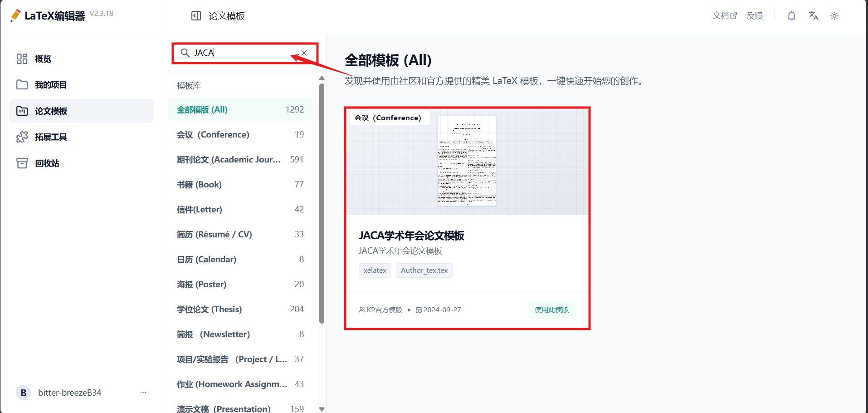The image size is (868, 413).
Task: Click the 回收站 archive box icon
Action: point(22,163)
